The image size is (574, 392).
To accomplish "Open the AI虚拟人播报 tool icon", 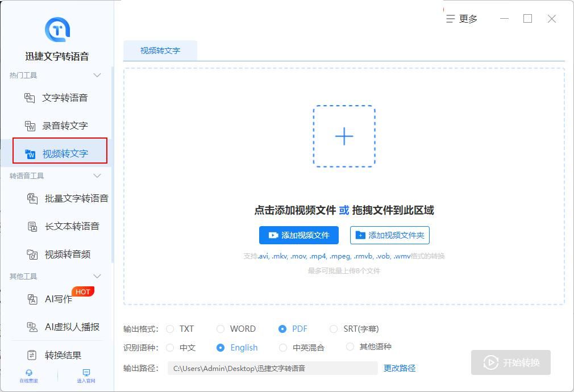I will point(32,327).
